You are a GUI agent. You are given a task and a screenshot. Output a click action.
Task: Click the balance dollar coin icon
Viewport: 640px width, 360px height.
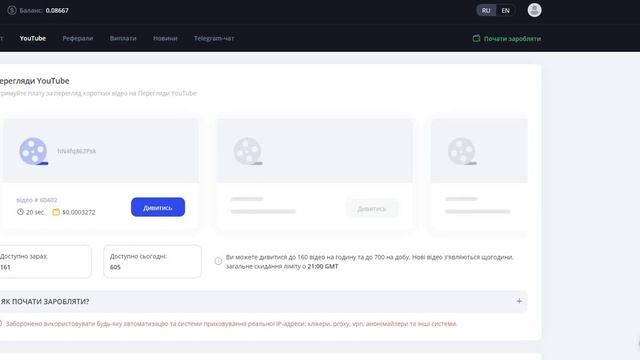(12, 10)
